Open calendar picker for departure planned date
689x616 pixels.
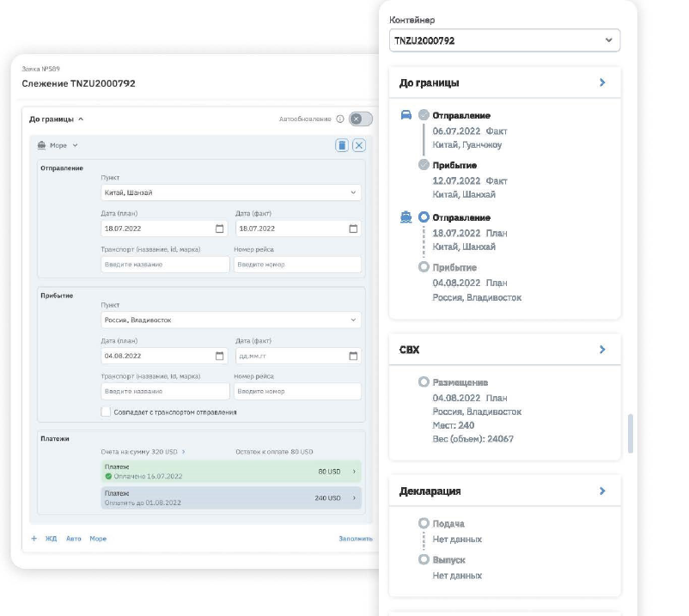[x=219, y=229]
